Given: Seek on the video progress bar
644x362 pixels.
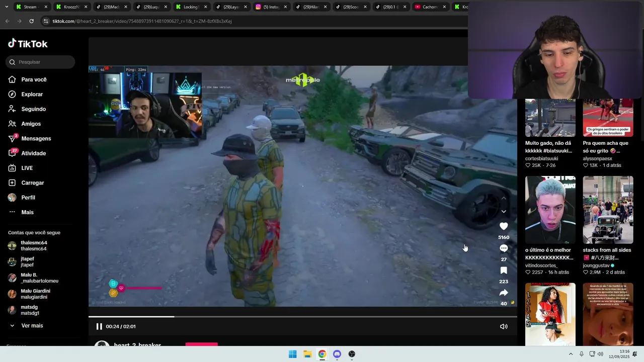Looking at the screenshot, I should click(303, 317).
